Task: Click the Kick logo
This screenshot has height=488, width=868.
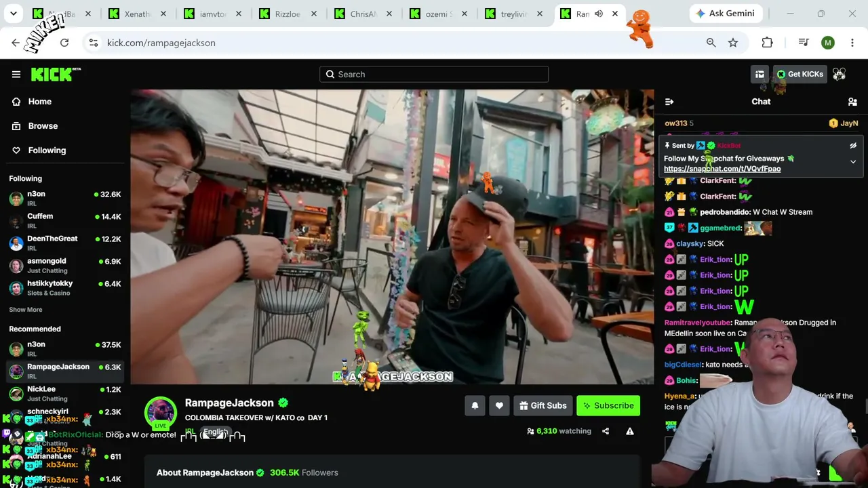Action: pyautogui.click(x=56, y=74)
